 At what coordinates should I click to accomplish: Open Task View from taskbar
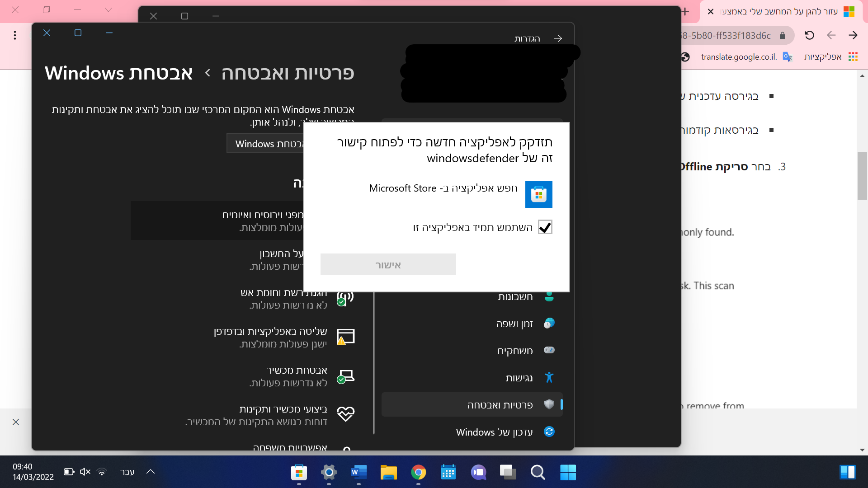(x=508, y=473)
